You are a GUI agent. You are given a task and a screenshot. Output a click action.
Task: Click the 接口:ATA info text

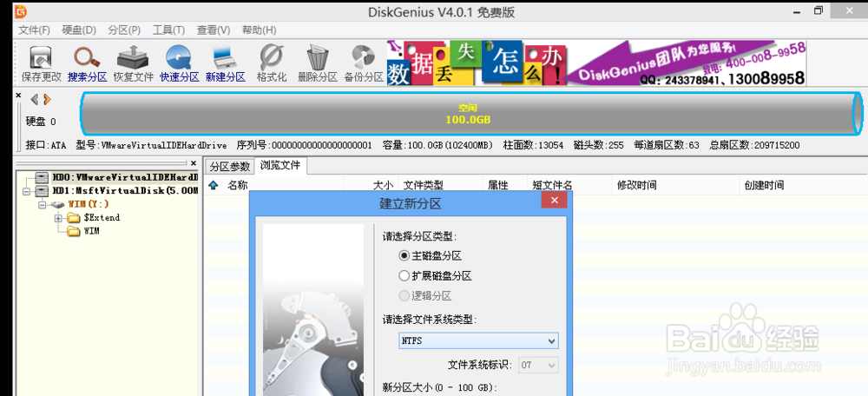[46, 145]
